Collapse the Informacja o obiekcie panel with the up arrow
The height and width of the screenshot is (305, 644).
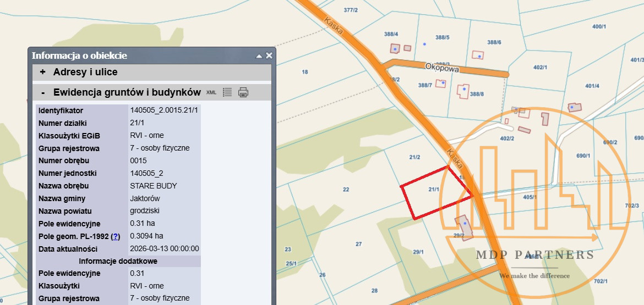(x=259, y=56)
